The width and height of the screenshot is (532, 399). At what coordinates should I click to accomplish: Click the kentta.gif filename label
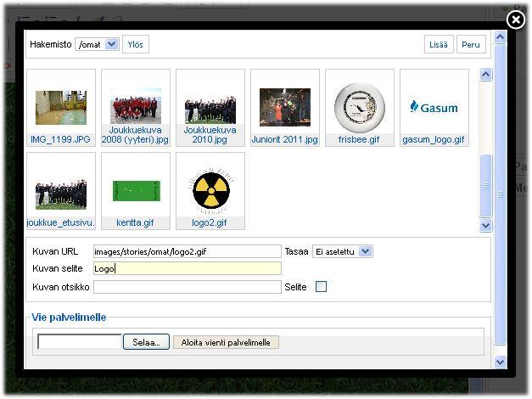point(135,222)
